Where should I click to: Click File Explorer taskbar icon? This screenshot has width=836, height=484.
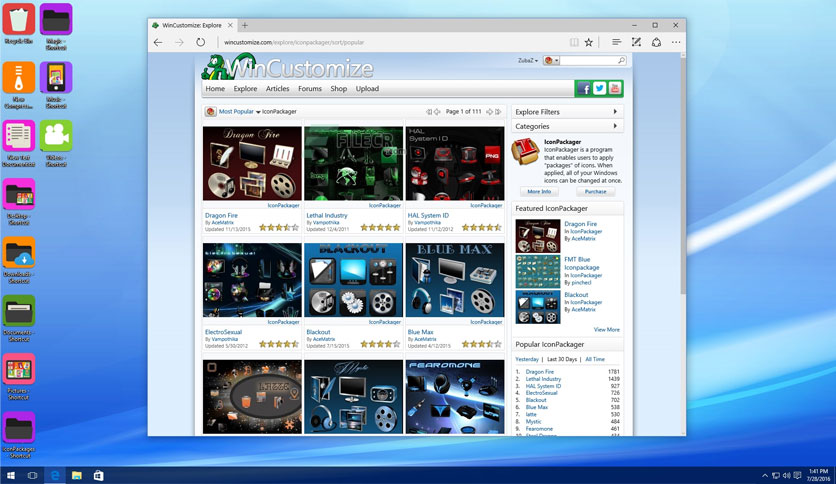pyautogui.click(x=77, y=475)
